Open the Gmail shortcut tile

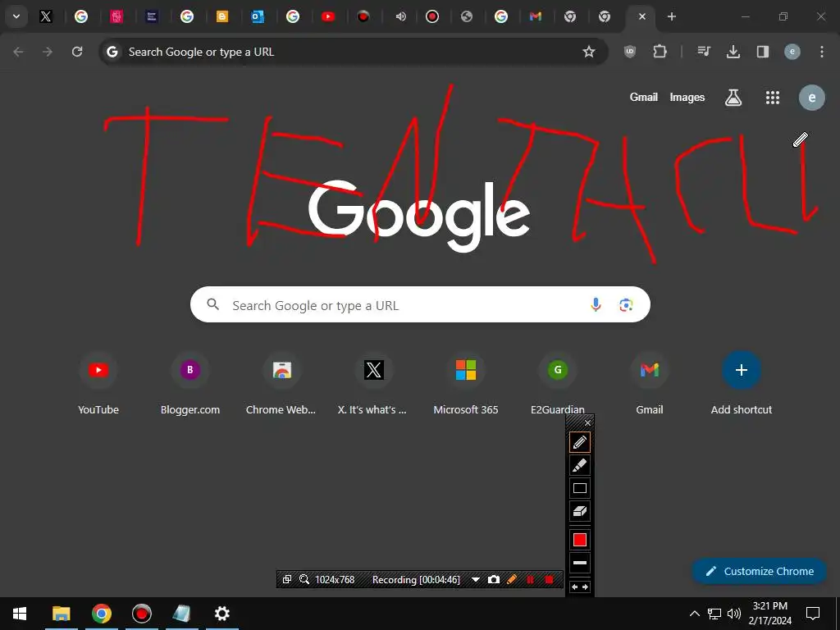[650, 383]
